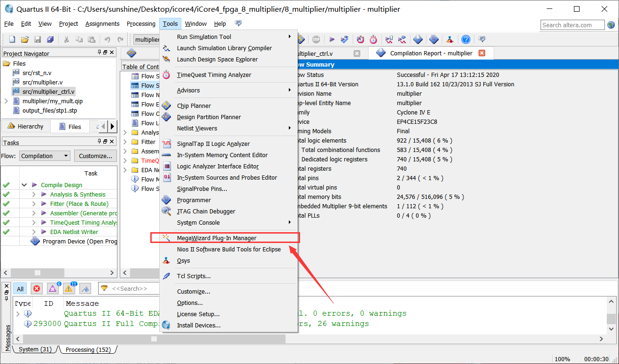Click the New File toolbar icon
The image size is (619, 364).
tap(12, 39)
